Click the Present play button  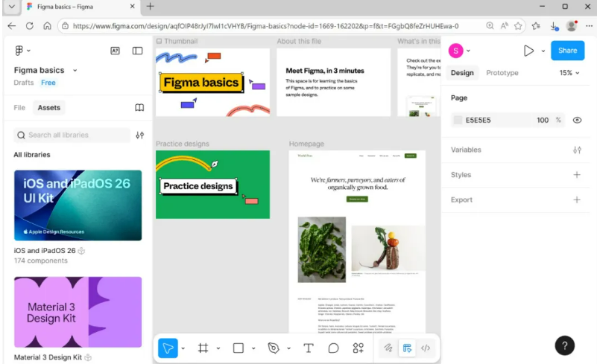tap(528, 51)
